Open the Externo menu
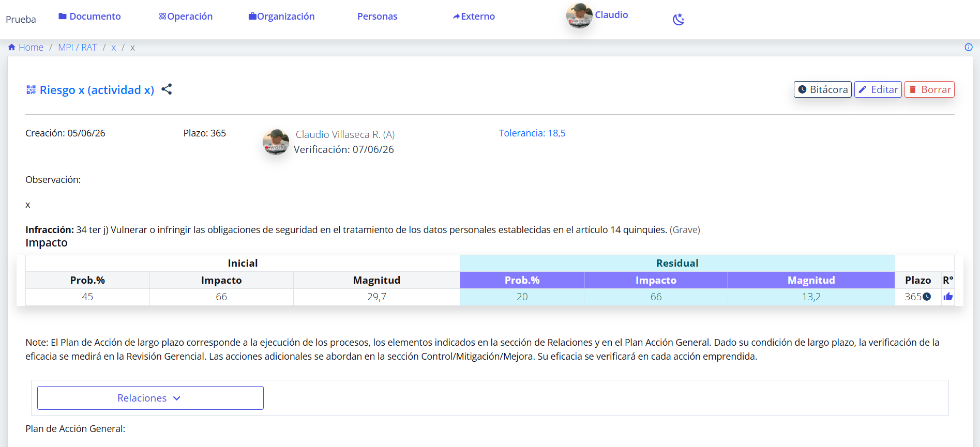The width and height of the screenshot is (980, 447). 474,17
